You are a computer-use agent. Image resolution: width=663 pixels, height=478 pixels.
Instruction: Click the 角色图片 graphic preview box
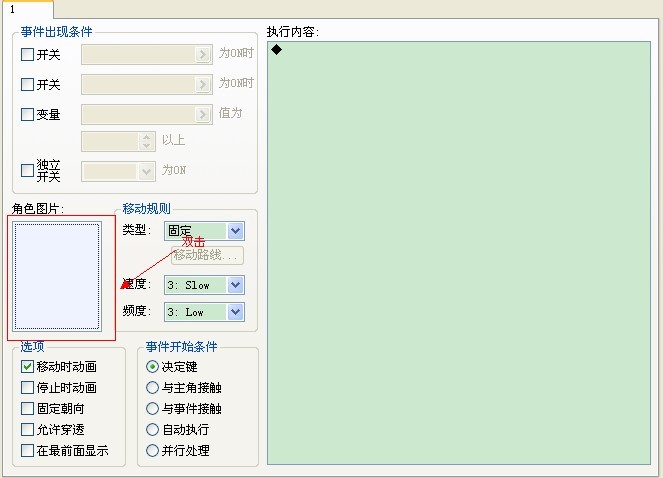click(57, 277)
